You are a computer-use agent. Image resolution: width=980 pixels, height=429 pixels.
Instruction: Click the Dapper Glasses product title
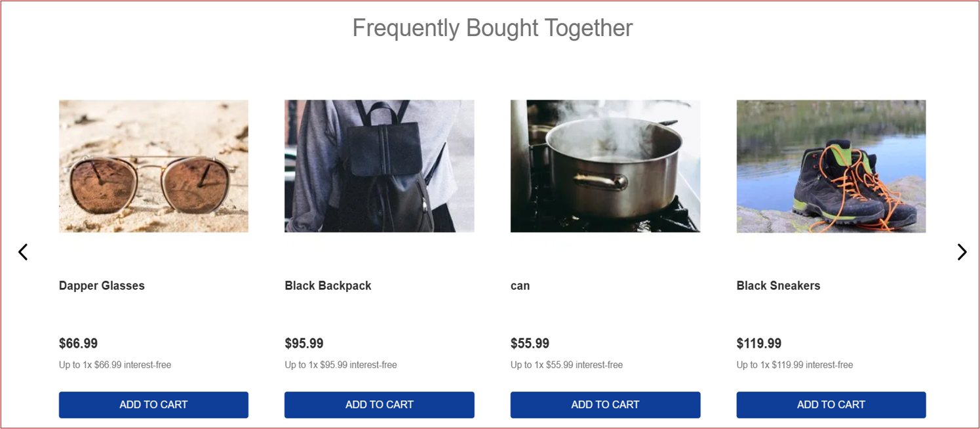(x=102, y=285)
